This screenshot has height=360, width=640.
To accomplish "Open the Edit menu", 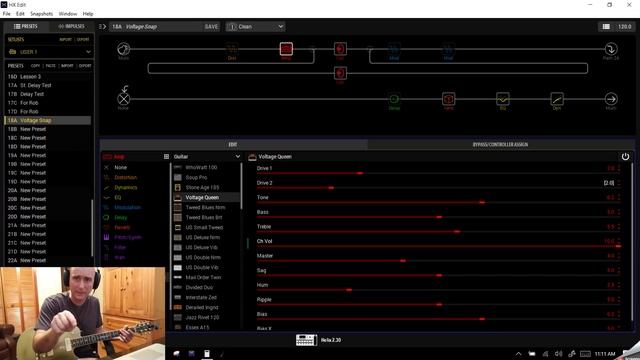I will [x=20, y=13].
